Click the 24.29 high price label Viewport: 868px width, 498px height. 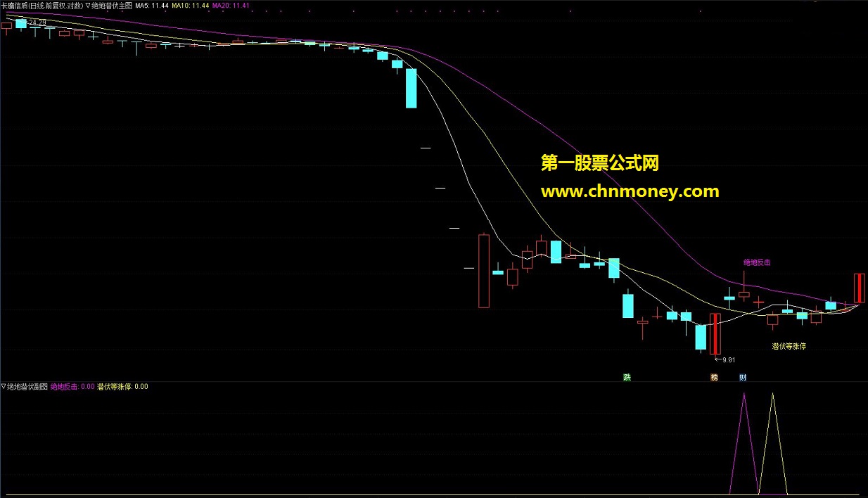37,23
